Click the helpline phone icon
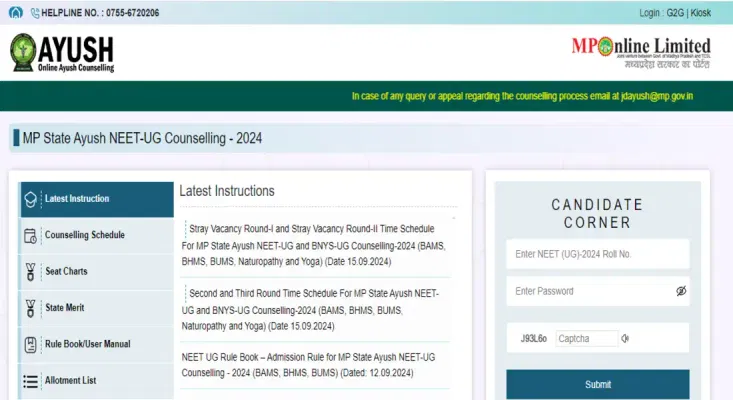Viewport: 733px width, 400px height. click(x=34, y=11)
